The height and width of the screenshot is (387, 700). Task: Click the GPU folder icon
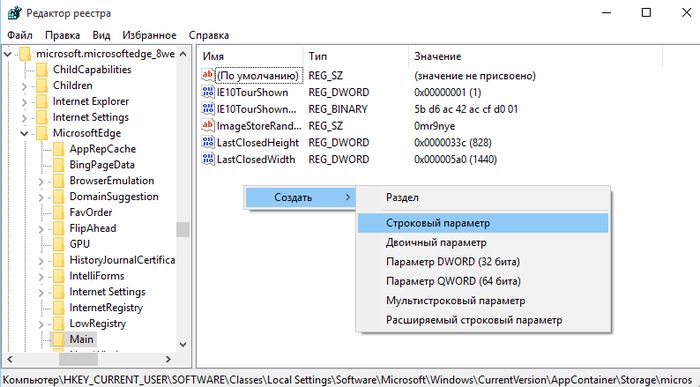[x=58, y=244]
